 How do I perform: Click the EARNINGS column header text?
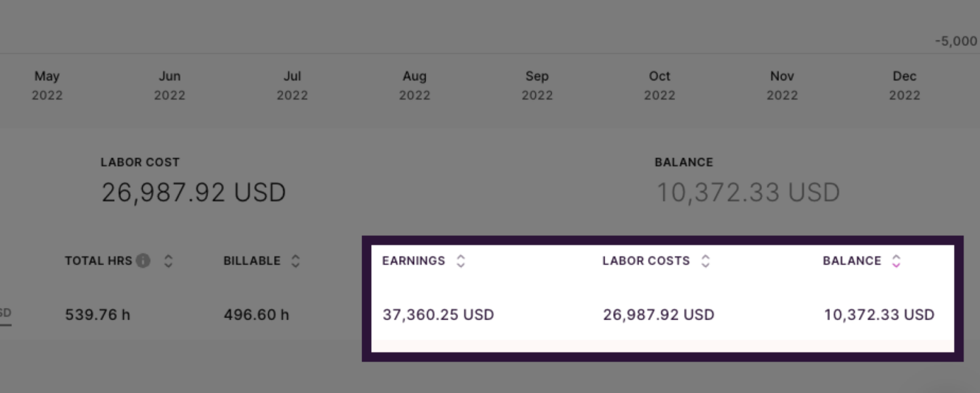[x=414, y=260]
